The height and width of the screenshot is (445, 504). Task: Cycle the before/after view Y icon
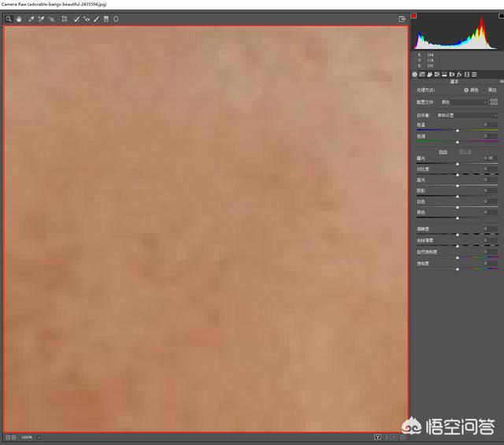click(x=378, y=437)
